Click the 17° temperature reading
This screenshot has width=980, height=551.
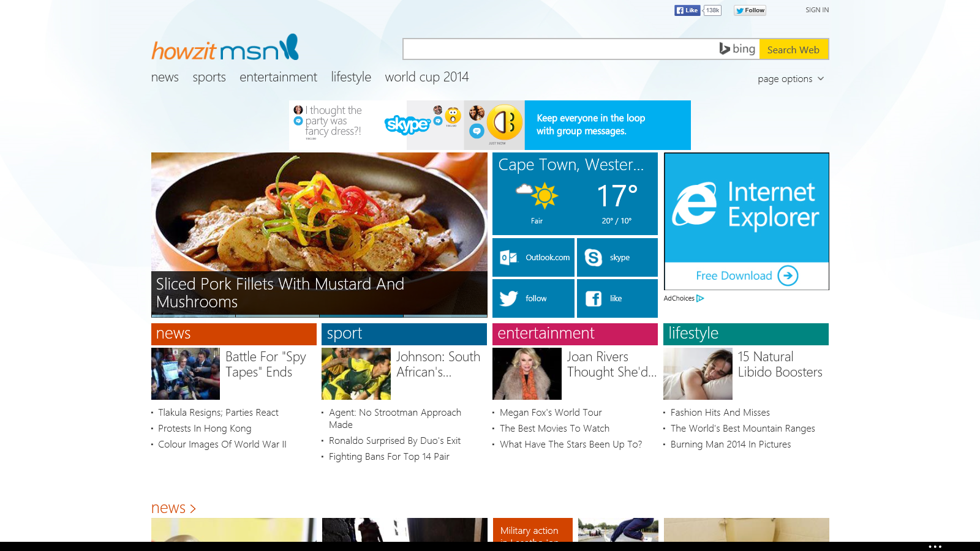(617, 197)
